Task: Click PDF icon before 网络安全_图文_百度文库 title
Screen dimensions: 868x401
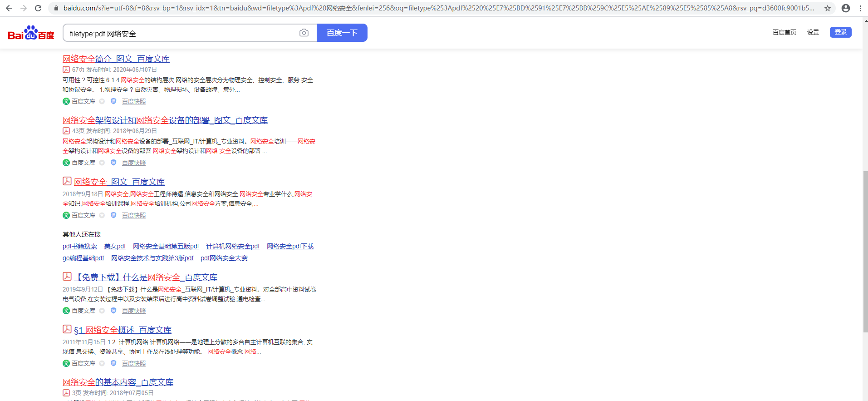Action: (x=67, y=181)
